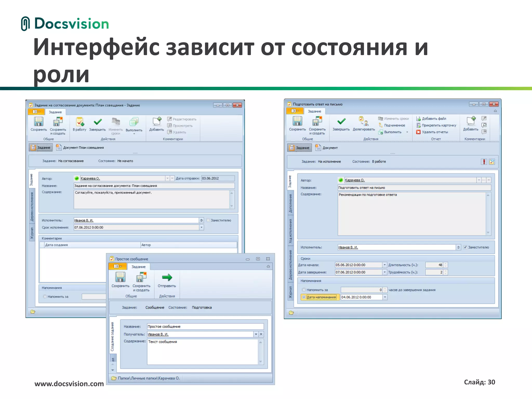The width and height of the screenshot is (532, 399).
Task: Click Завершить checkmark in согласование window
Action: pos(98,122)
